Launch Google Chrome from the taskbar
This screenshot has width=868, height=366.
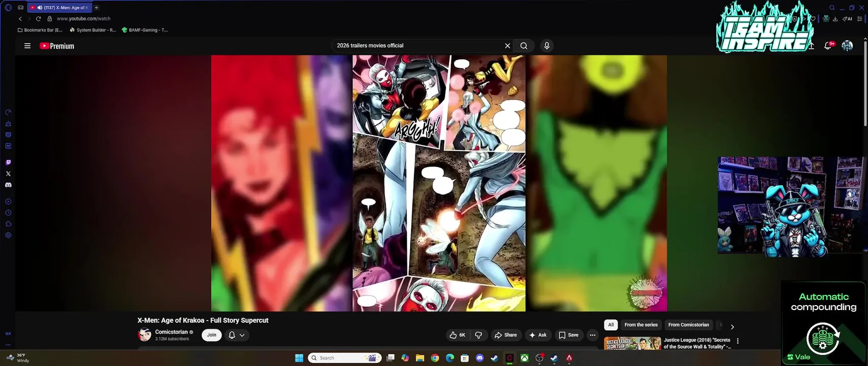click(x=435, y=358)
